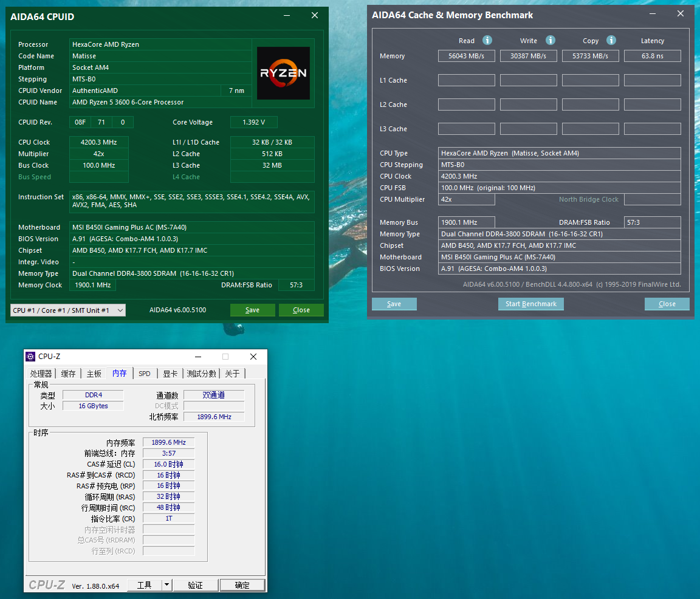The width and height of the screenshot is (700, 599).
Task: Click the 验证 button in CPU-Z
Action: (x=195, y=584)
